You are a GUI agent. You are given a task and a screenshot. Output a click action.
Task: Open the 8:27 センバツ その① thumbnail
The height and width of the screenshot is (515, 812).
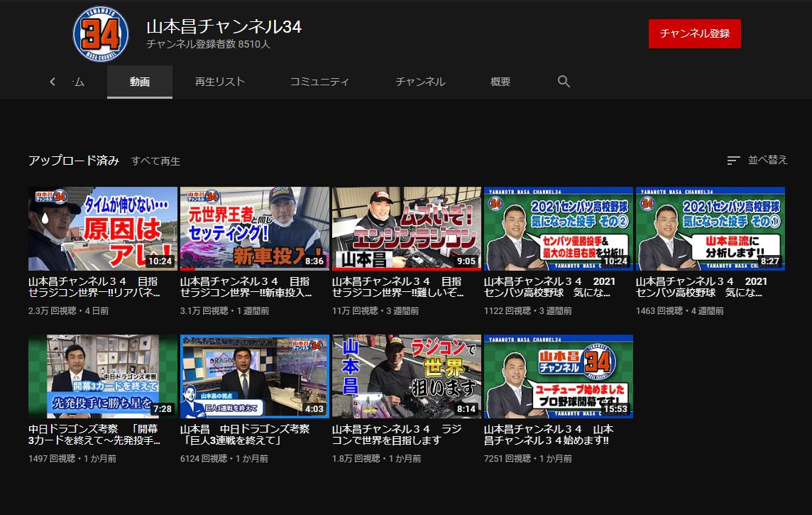tap(710, 229)
